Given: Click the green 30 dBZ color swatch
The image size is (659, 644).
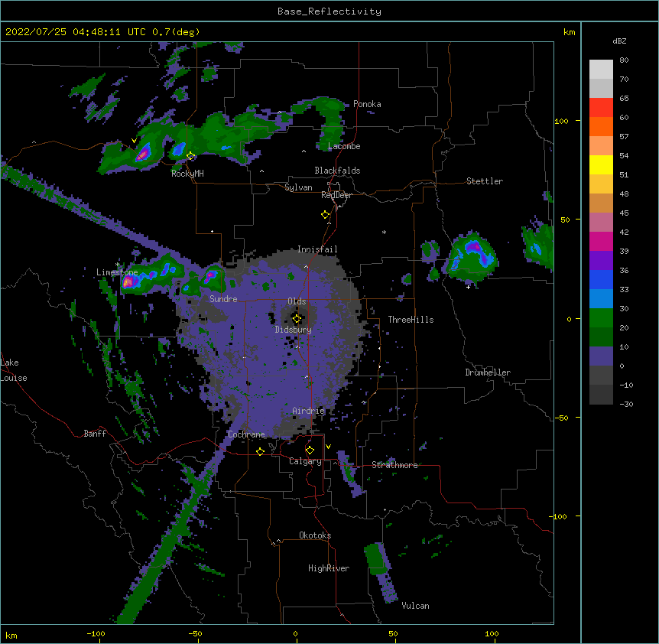Looking at the screenshot, I should point(601,318).
